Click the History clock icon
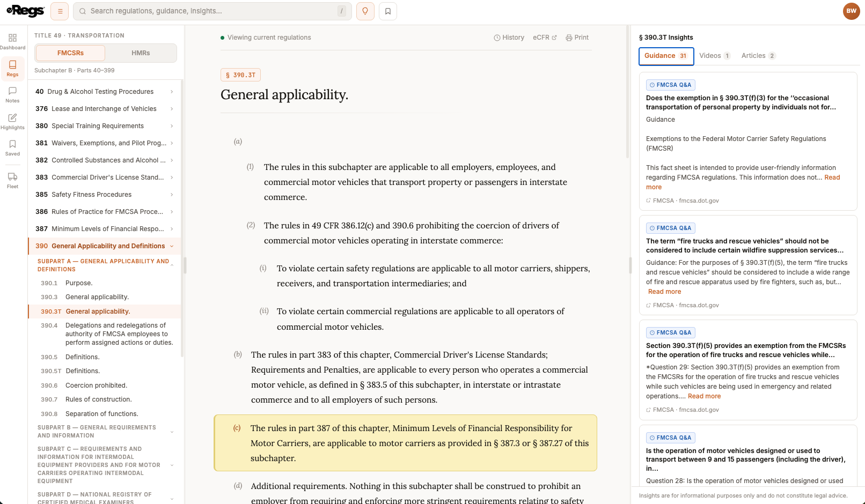The image size is (865, 504). click(x=509, y=38)
